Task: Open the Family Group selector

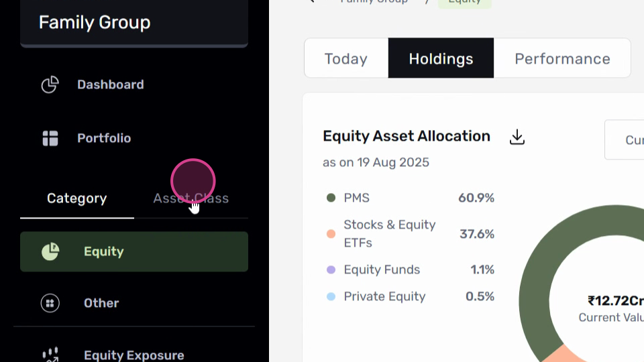Action: click(134, 23)
